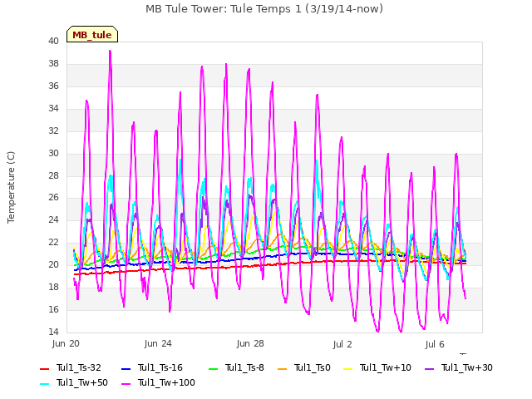This screenshot has width=532, height=399.
Task: Click the Jul 6 x-axis label
Action: pos(435,344)
